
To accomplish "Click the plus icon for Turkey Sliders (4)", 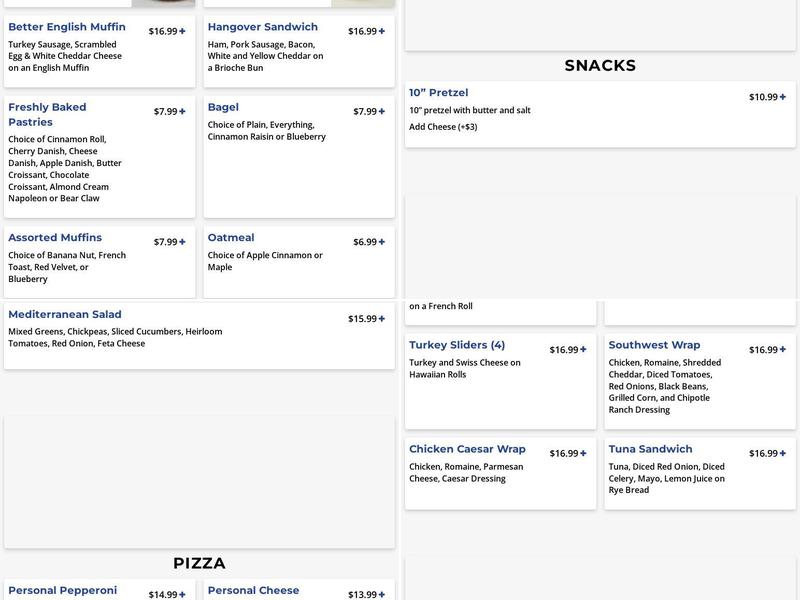I will coord(585,350).
